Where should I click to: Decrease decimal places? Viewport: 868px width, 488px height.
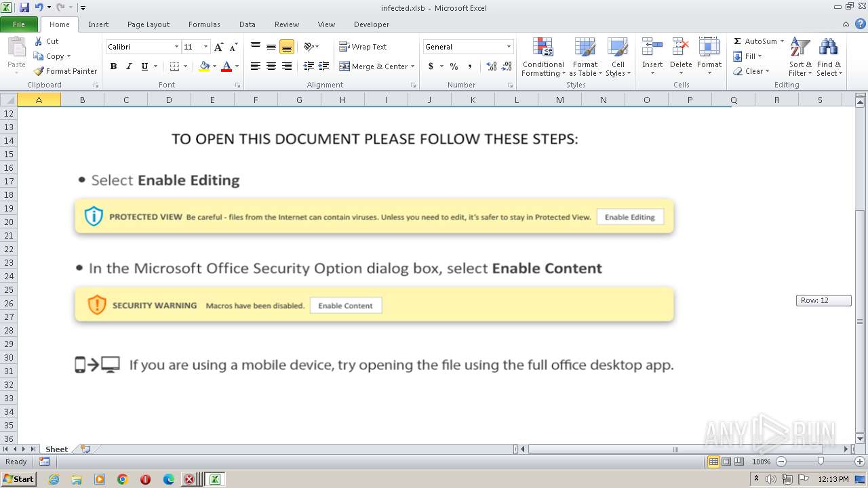click(x=507, y=66)
